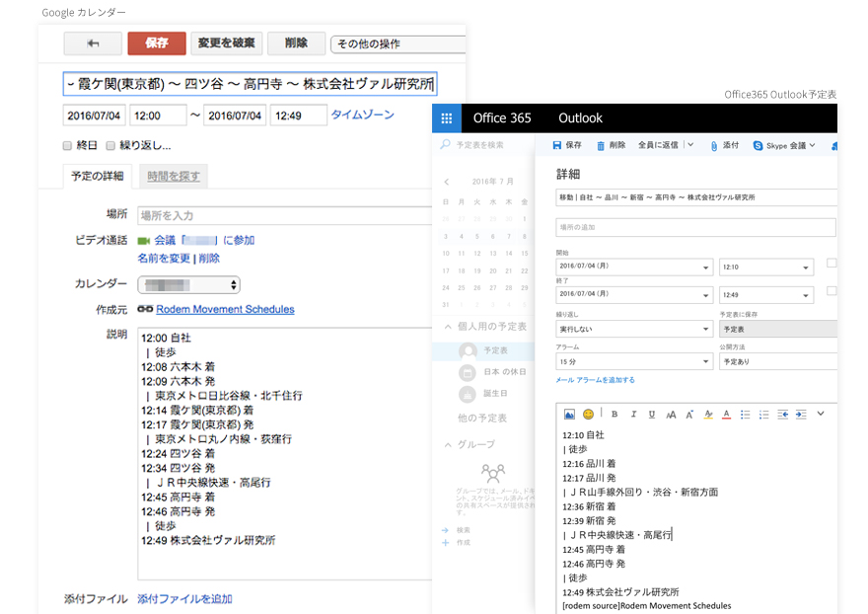
Task: Click the 変更を破棄 button
Action: (x=227, y=43)
